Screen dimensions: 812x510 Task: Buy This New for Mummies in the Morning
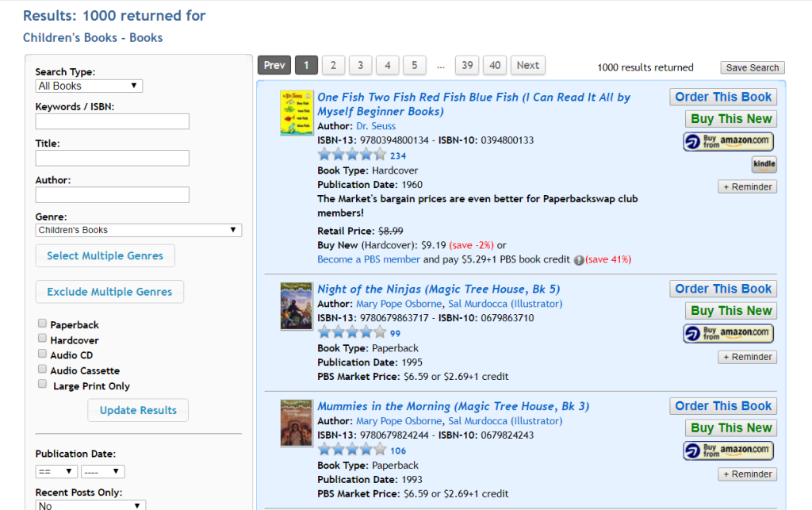pos(731,428)
